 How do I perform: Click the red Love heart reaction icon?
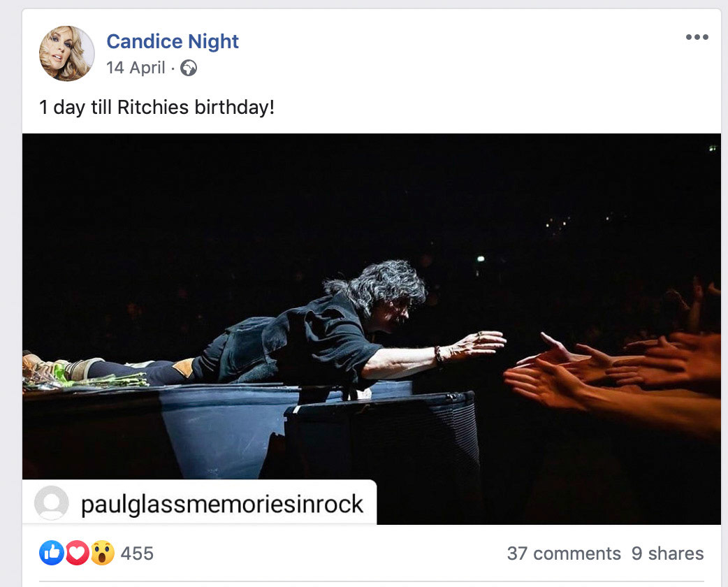click(77, 553)
